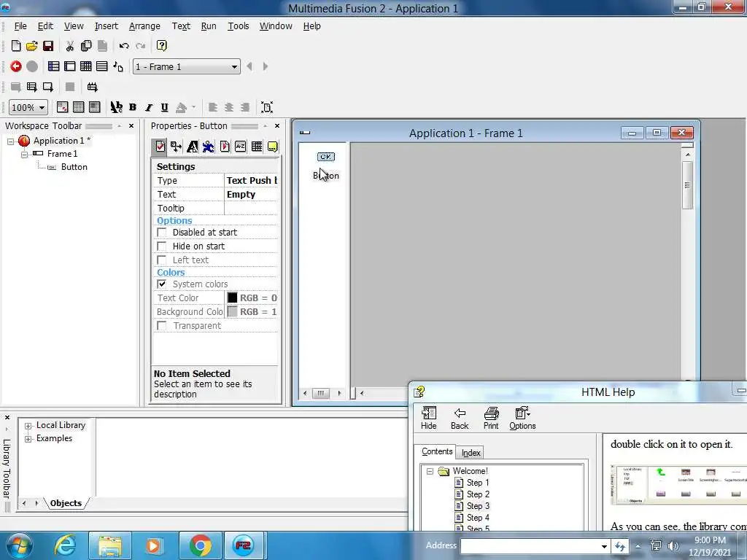747x560 pixels.
Task: Select the OK button object in frame
Action: [326, 157]
